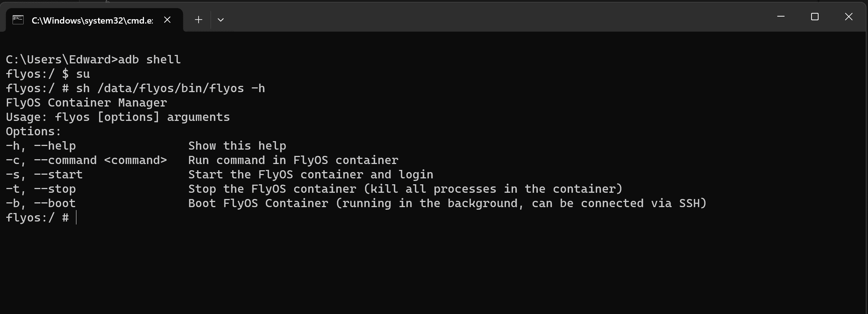Close the terminal window

pos(849,17)
